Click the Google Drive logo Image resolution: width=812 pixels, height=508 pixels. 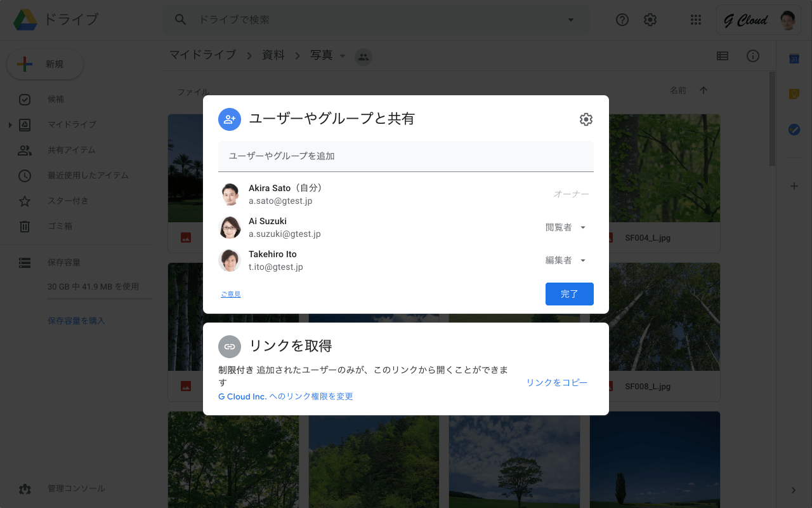[x=25, y=20]
